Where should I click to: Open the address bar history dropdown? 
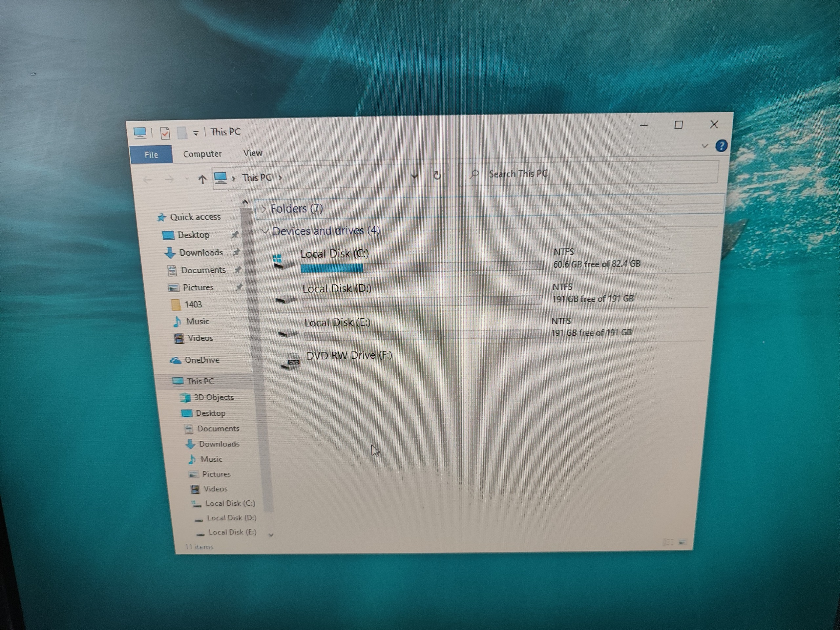414,176
